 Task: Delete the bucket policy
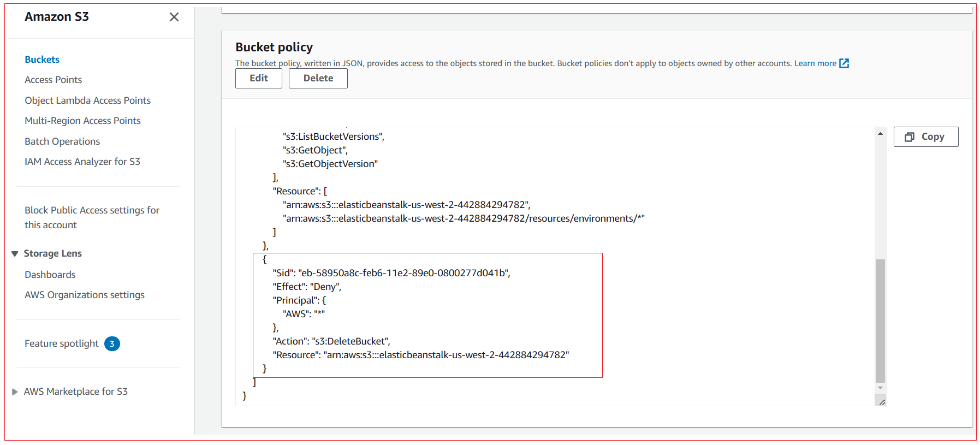point(318,78)
